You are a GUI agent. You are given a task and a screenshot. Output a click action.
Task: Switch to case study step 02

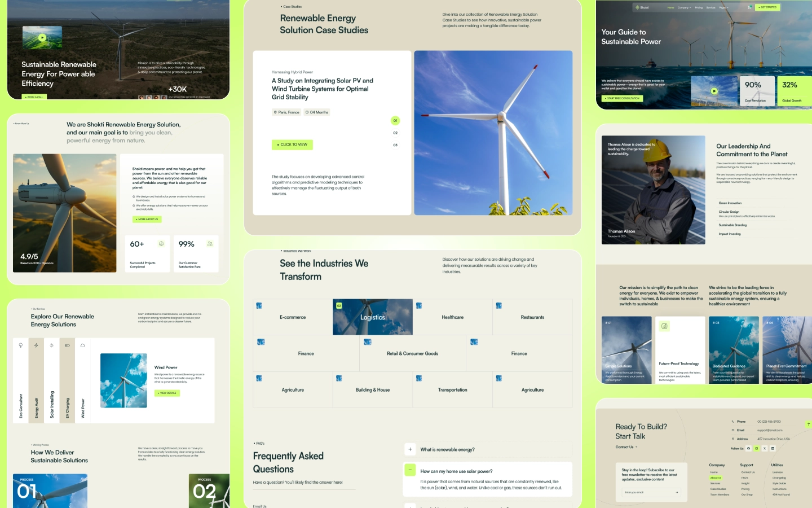click(395, 133)
